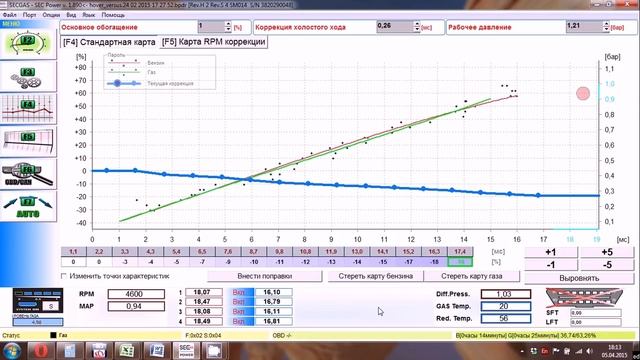Open the Вид menu
Screen dimensions: 640x360
click(x=71, y=15)
